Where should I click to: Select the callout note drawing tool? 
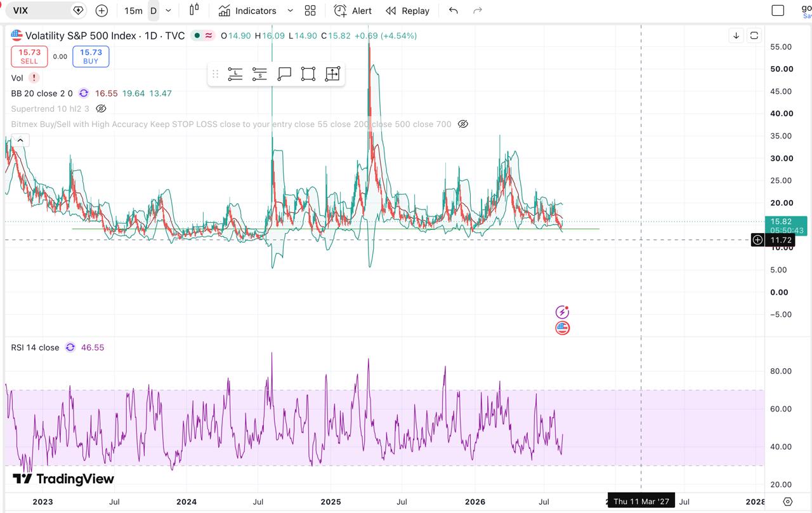tap(284, 74)
